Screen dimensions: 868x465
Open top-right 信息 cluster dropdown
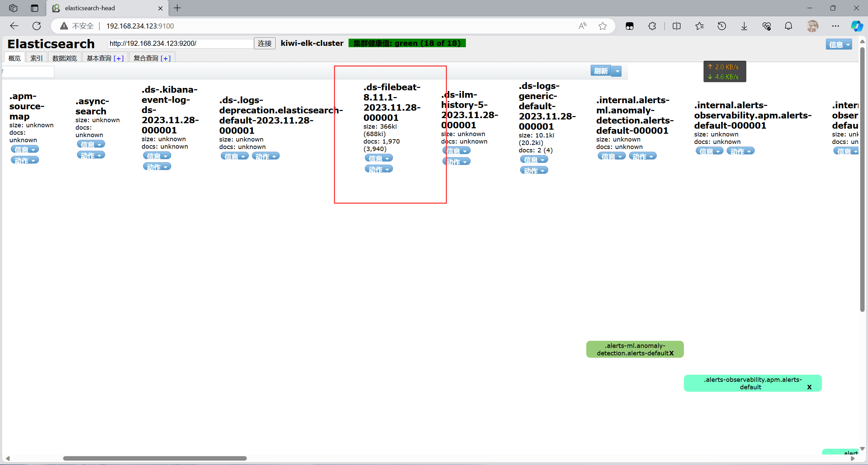pyautogui.click(x=839, y=45)
